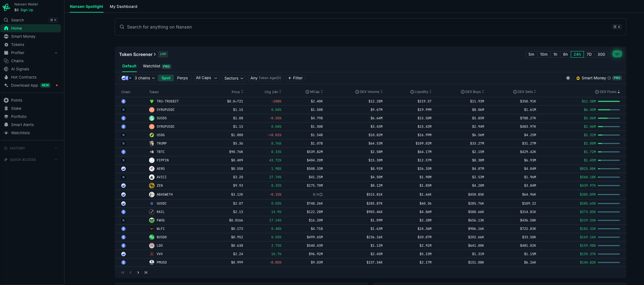This screenshot has height=285, width=644.
Task: Switch to My Dashboard tab
Action: click(x=123, y=6)
